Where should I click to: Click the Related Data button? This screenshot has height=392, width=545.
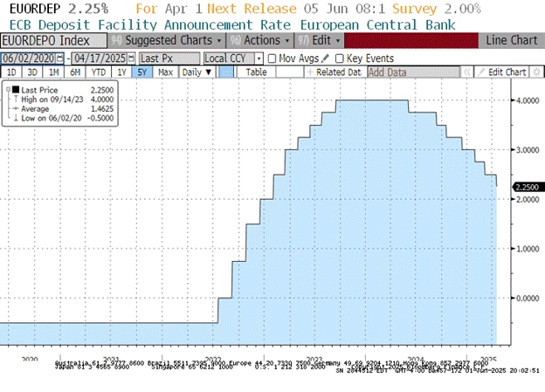[335, 72]
